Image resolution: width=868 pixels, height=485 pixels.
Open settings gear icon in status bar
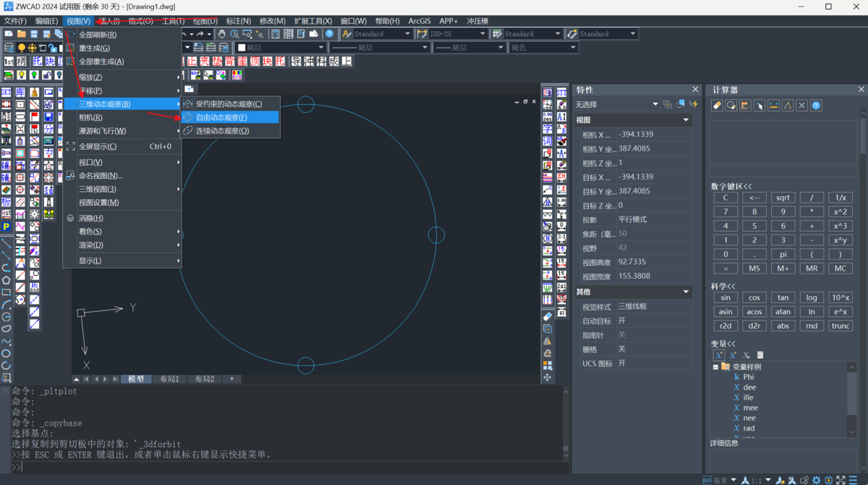(816, 480)
